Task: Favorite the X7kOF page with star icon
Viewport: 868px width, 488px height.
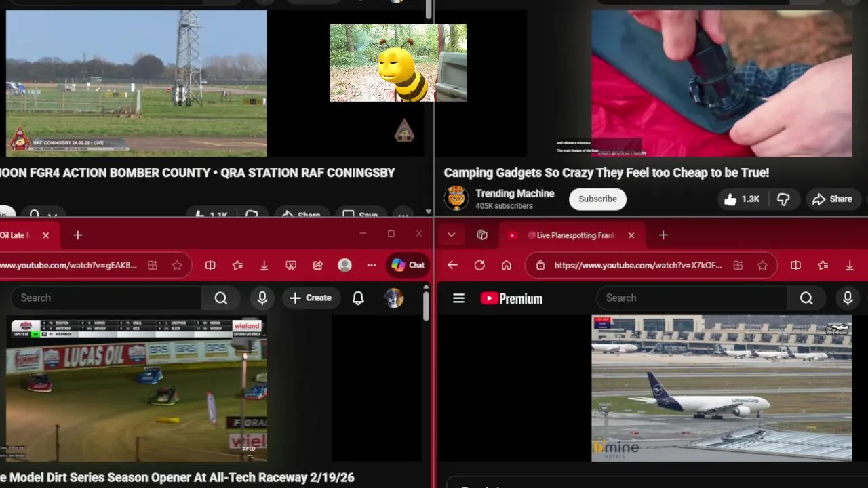Action: [762, 266]
